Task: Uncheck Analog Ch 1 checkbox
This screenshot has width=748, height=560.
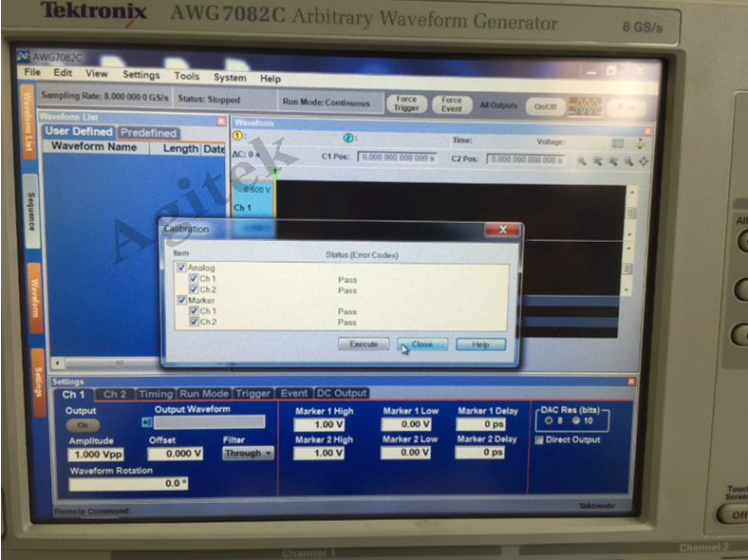Action: (194, 278)
